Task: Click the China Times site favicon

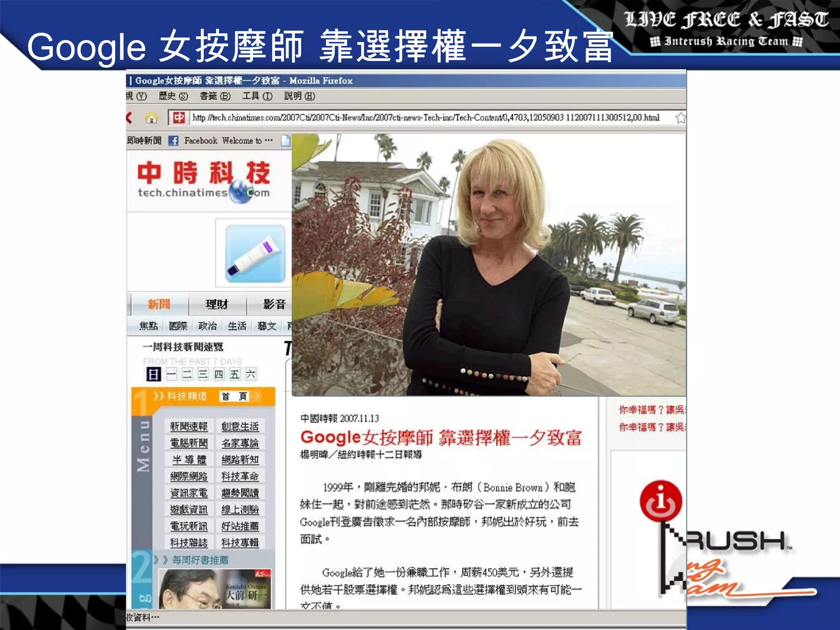Action: 179,118
